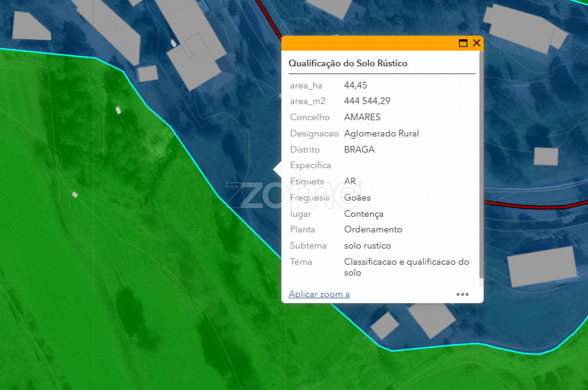Click the lugar value Contença

pyautogui.click(x=363, y=214)
